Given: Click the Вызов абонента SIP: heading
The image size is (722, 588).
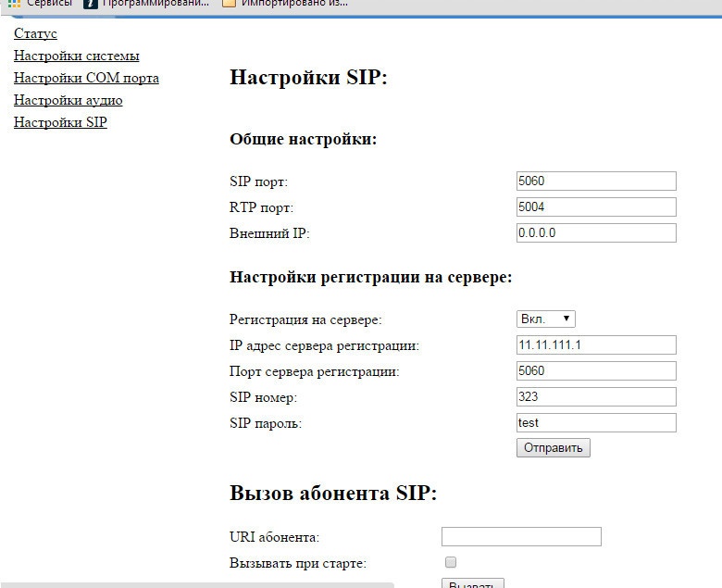Looking at the screenshot, I should click(333, 493).
